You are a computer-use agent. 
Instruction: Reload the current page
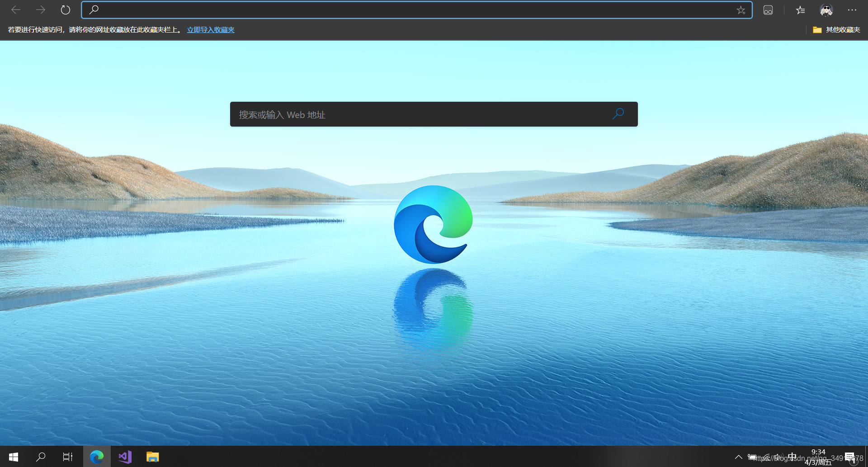click(x=66, y=10)
